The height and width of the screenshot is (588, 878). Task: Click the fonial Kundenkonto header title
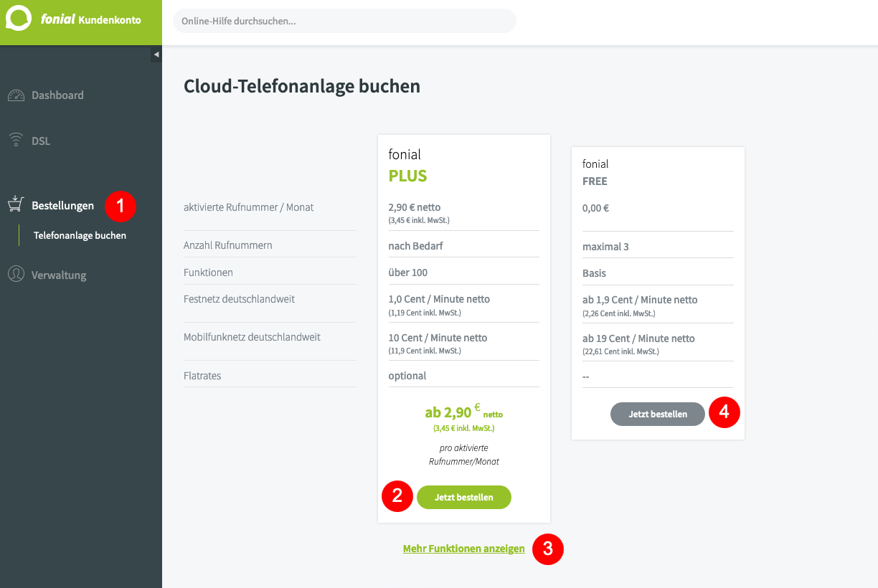point(91,20)
